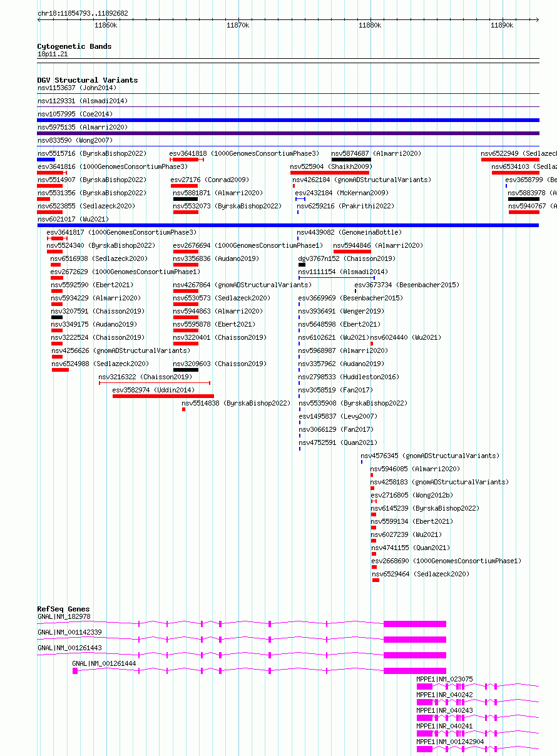
Task: Click nsv3207591 (Chaisson2019) label
Action: click(98, 311)
